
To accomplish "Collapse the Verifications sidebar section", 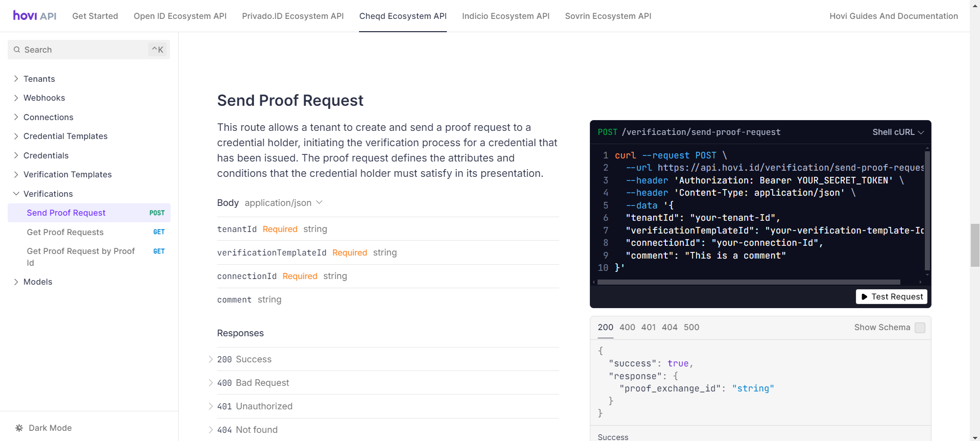I will pyautogui.click(x=16, y=194).
